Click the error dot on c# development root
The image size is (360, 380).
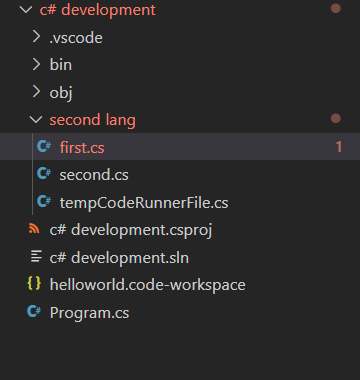click(x=336, y=8)
